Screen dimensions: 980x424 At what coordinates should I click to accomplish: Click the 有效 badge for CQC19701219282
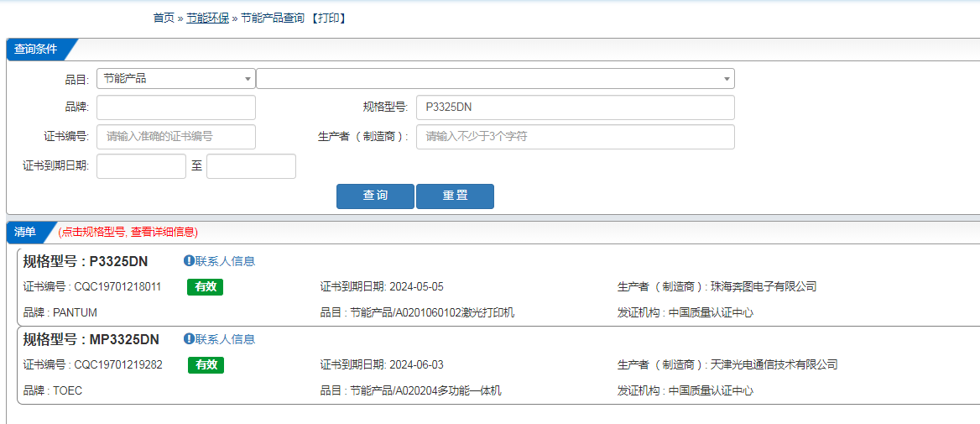click(206, 365)
